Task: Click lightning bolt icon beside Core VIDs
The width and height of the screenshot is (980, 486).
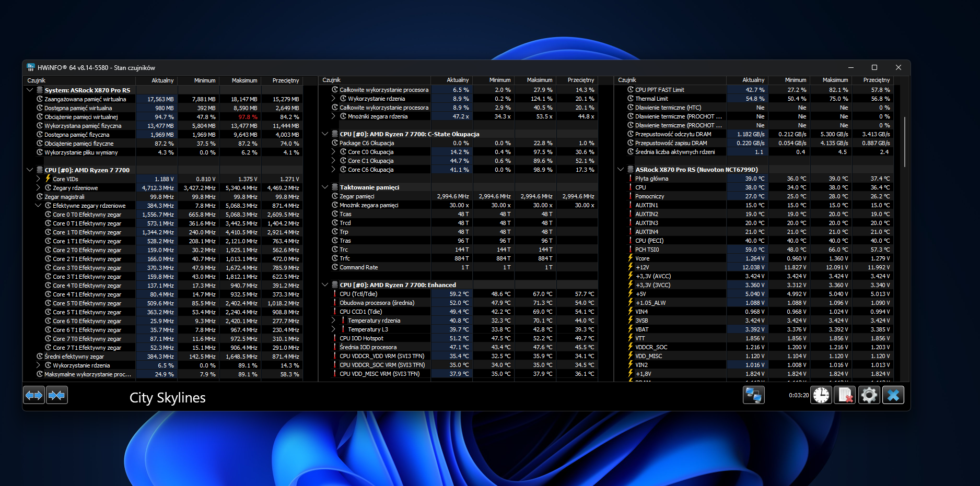Action: (x=48, y=179)
